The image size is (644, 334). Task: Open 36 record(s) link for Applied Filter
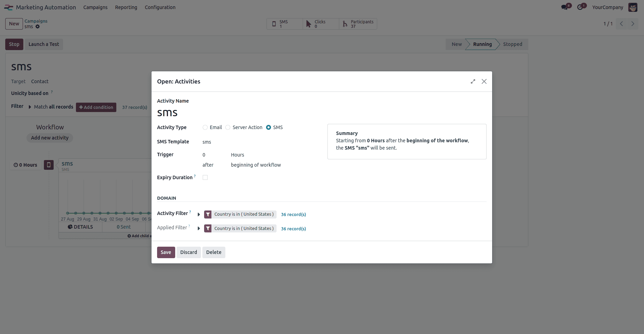[294, 229]
